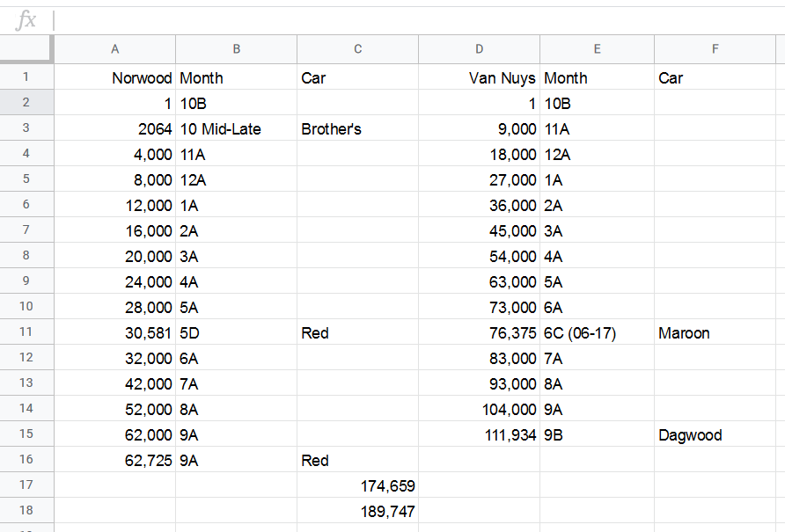The image size is (785, 532).
Task: Click the select-all corner box
Action: [26, 49]
